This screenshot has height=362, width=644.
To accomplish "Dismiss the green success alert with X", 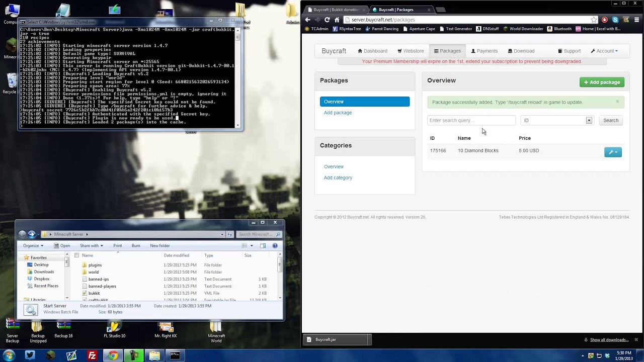I will point(617,102).
